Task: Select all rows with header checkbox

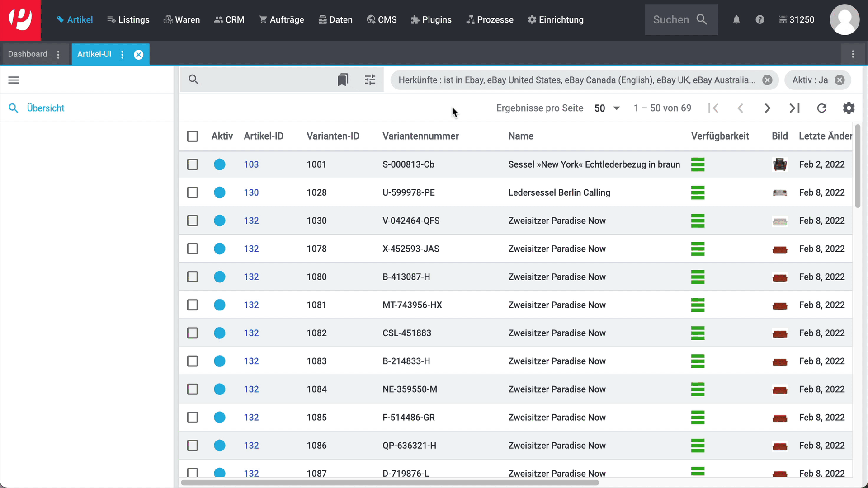Action: 193,136
